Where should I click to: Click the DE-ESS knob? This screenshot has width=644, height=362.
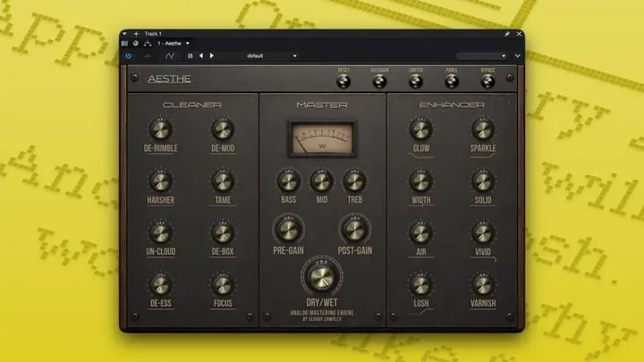161,284
